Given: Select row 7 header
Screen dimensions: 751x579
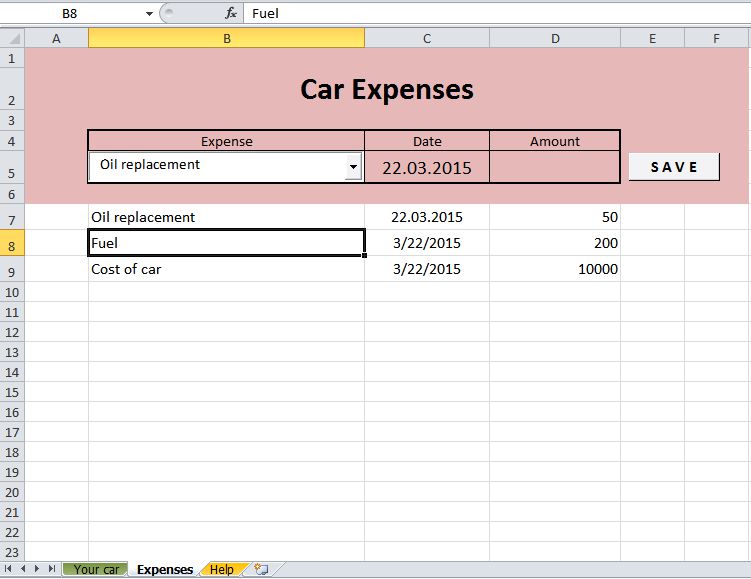Looking at the screenshot, I should pos(11,219).
